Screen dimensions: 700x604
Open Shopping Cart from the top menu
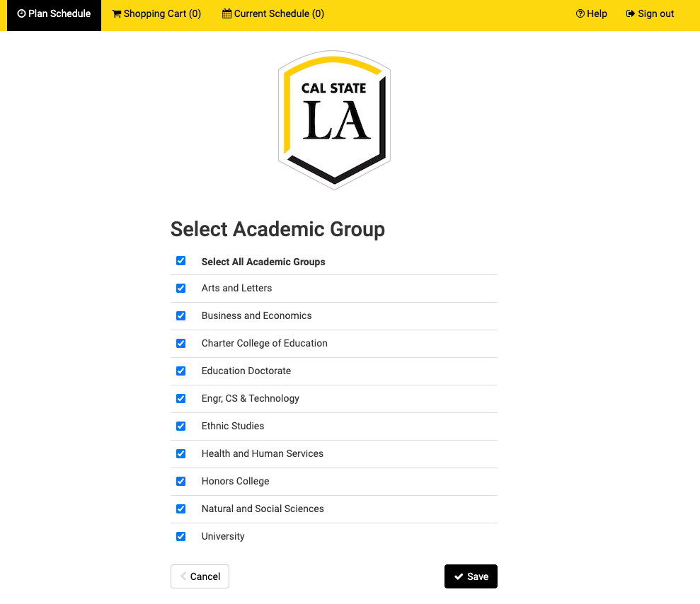tap(156, 13)
